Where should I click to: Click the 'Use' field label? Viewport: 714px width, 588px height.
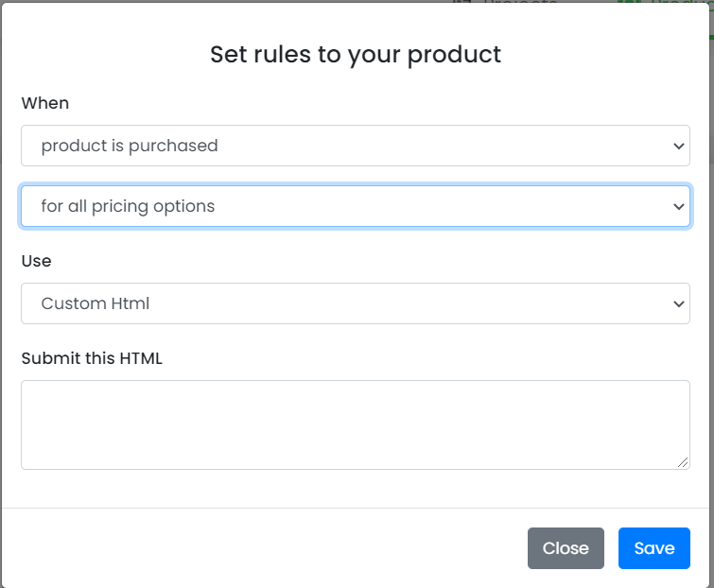pos(37,260)
